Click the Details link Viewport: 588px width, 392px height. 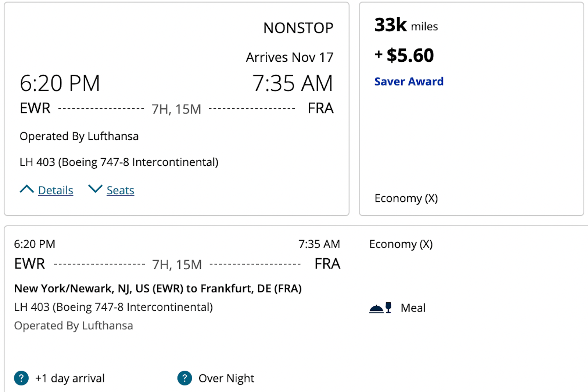55,190
